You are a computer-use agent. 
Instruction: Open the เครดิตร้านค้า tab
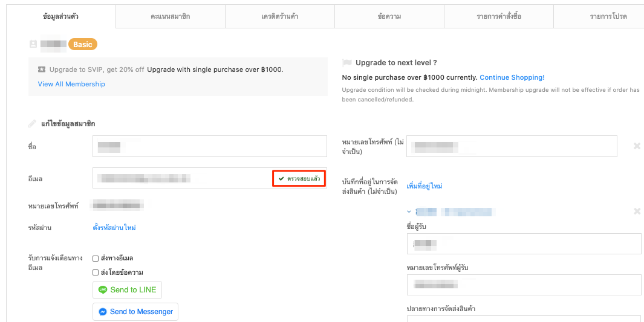280,16
